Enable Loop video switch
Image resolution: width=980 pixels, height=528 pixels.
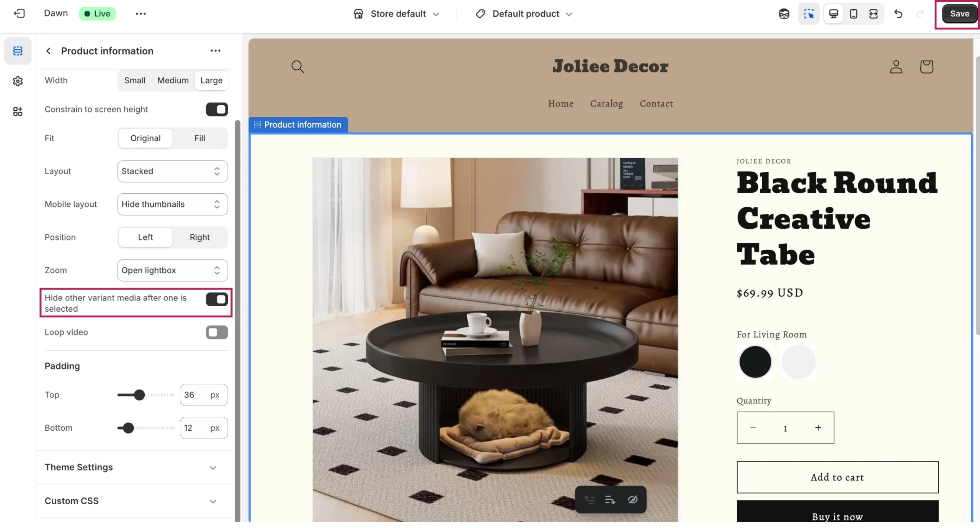click(217, 332)
